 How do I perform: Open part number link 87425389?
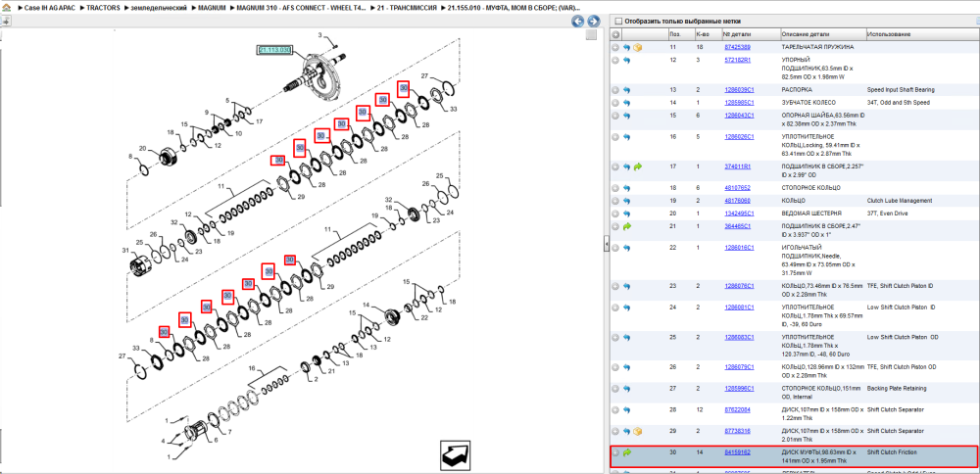(738, 47)
